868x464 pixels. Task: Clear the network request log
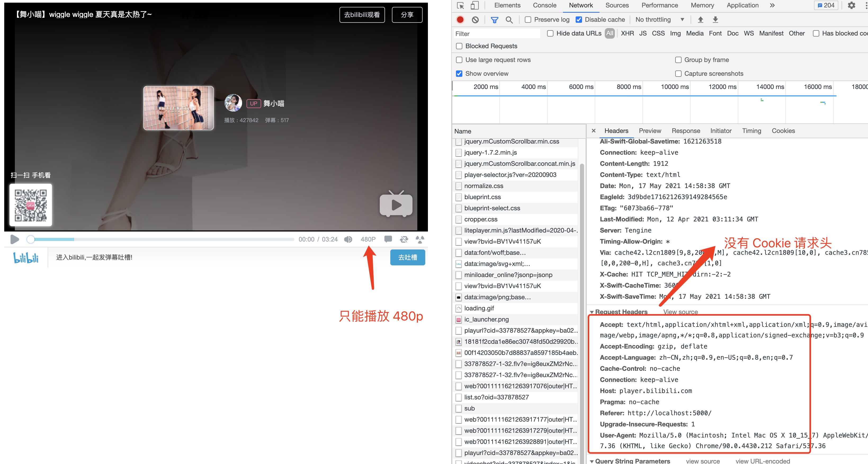coord(475,20)
